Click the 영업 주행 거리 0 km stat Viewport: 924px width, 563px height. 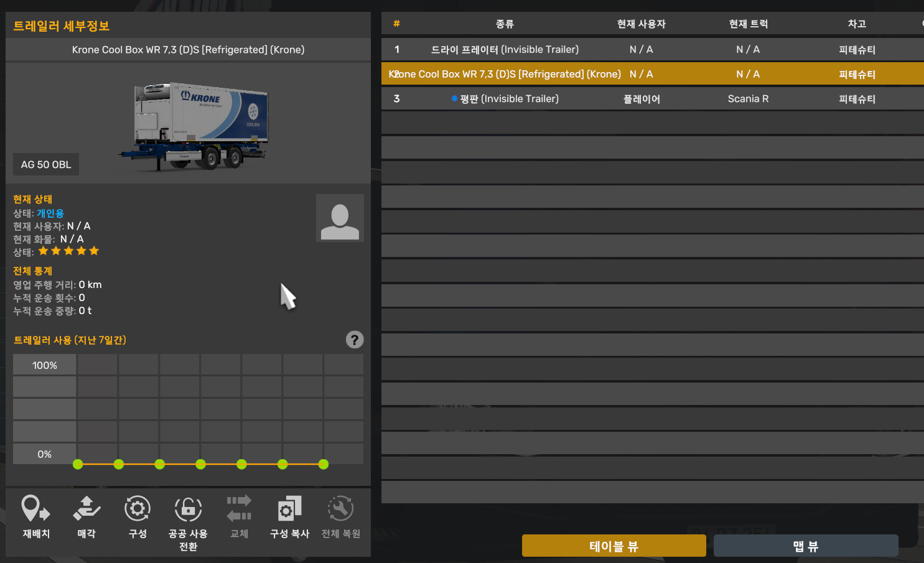(57, 285)
